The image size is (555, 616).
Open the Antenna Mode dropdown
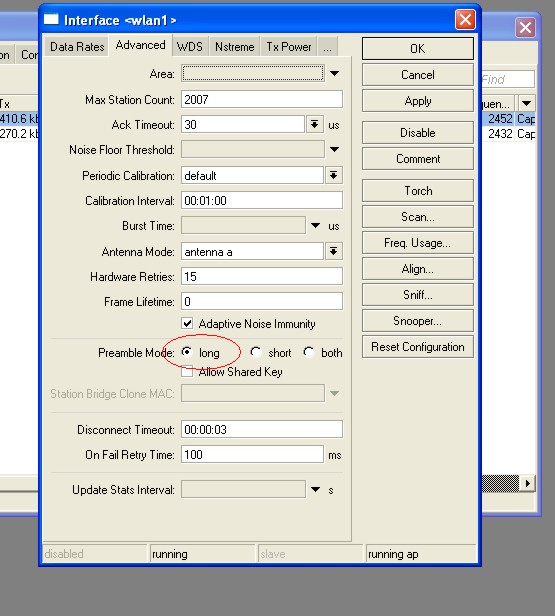[x=333, y=251]
